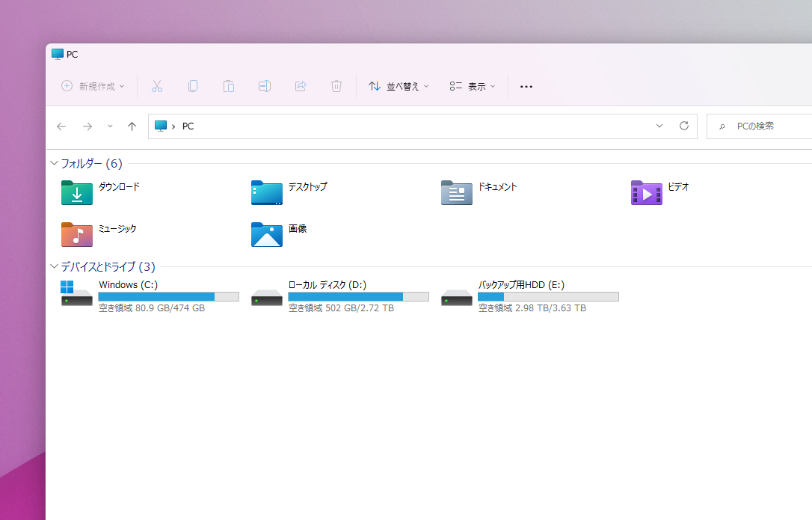The image size is (812, 520).
Task: Click the Copy icon in toolbar
Action: point(193,86)
